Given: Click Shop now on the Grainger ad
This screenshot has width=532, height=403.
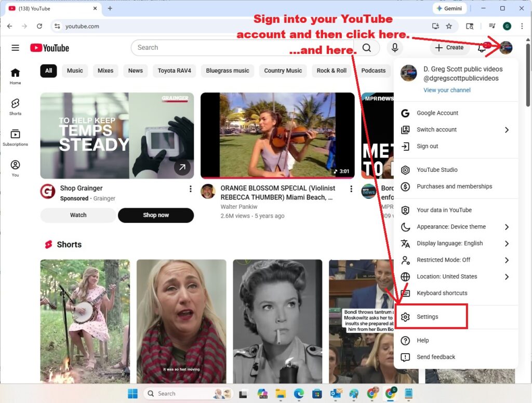Looking at the screenshot, I should coord(156,215).
